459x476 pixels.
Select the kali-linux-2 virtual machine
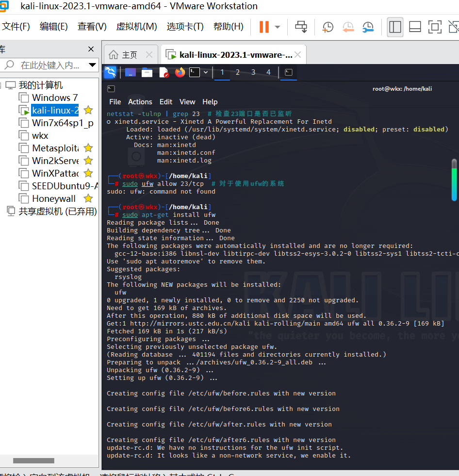[x=55, y=111]
